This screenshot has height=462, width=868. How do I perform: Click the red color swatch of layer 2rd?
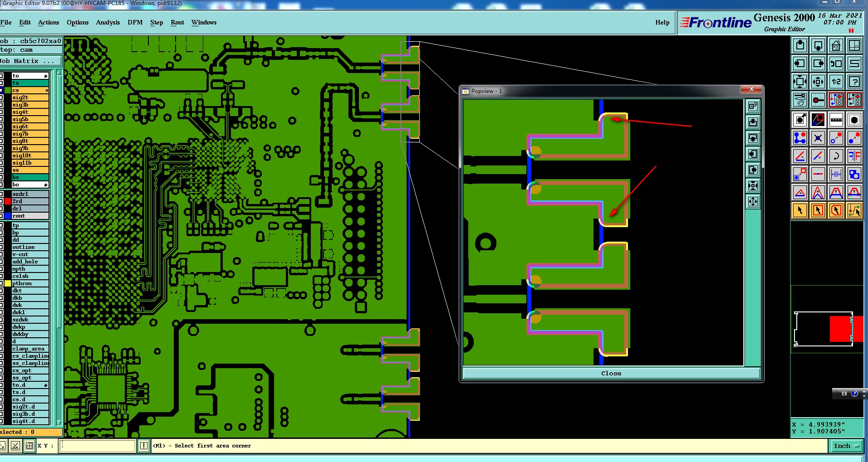8,201
